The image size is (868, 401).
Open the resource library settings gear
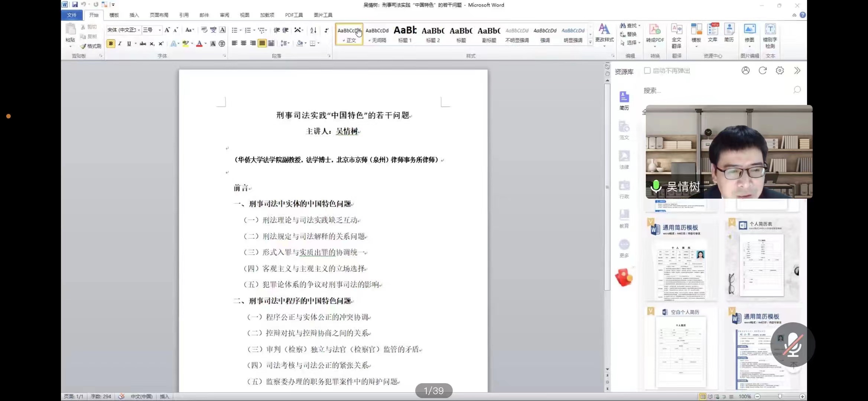click(780, 71)
